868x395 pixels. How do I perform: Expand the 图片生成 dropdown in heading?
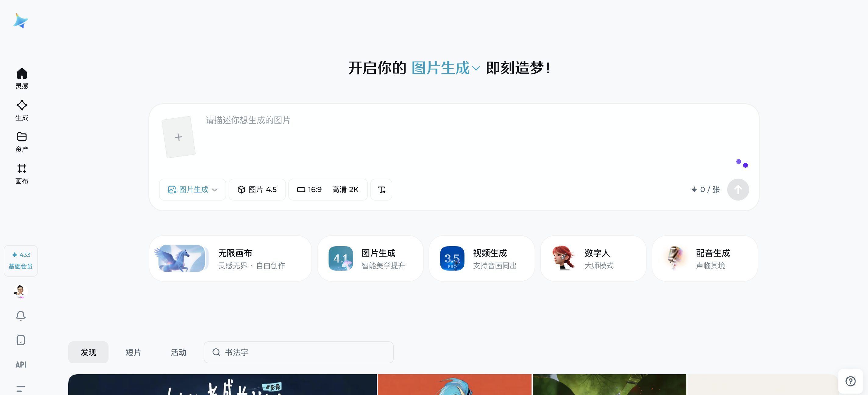click(446, 68)
